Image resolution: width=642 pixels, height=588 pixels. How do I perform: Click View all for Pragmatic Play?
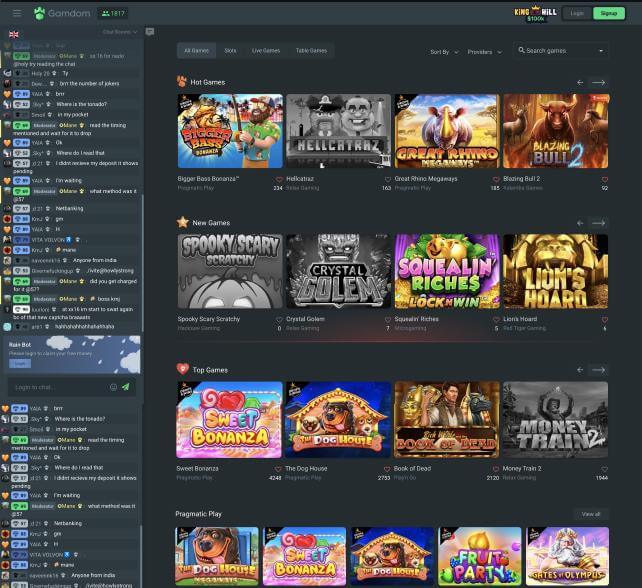(591, 514)
